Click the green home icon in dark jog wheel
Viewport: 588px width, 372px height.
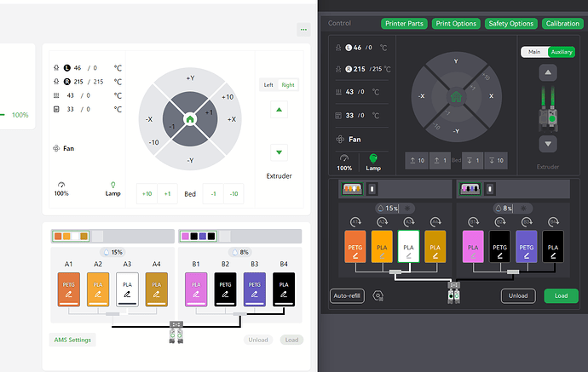click(456, 97)
